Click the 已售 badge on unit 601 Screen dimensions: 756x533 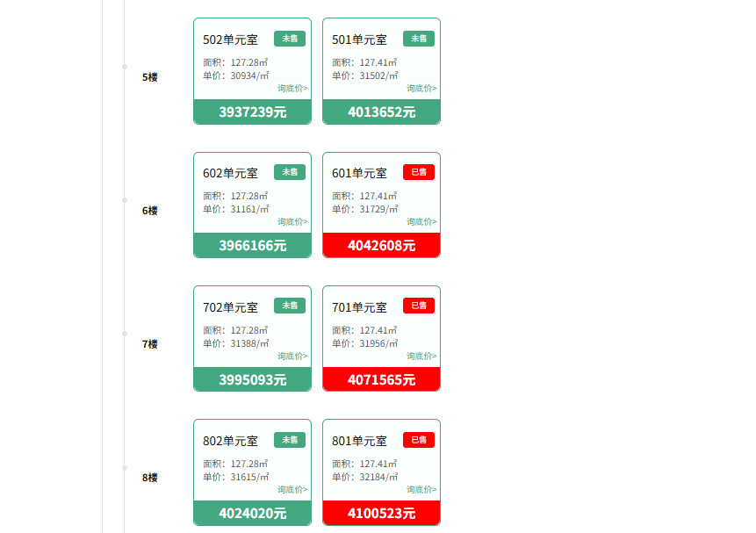pos(418,172)
